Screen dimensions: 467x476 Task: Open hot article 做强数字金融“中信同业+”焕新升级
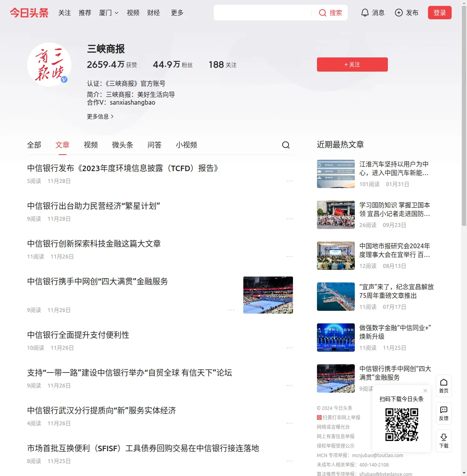tap(395, 332)
